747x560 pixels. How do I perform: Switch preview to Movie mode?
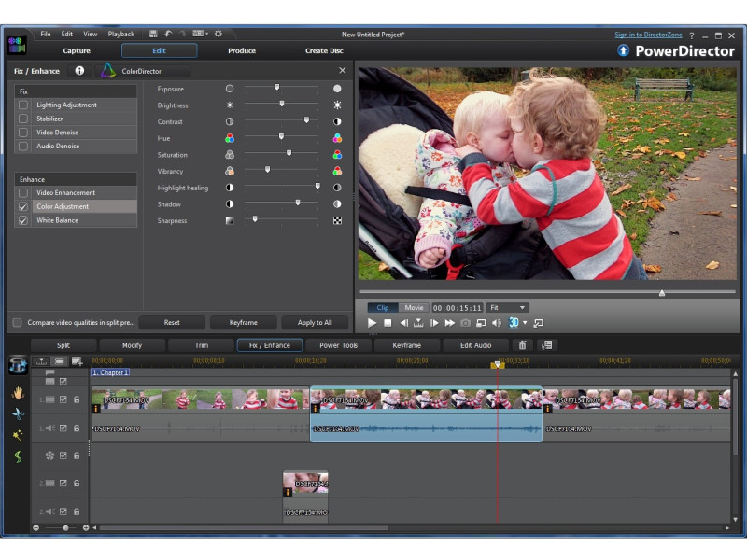coord(414,308)
